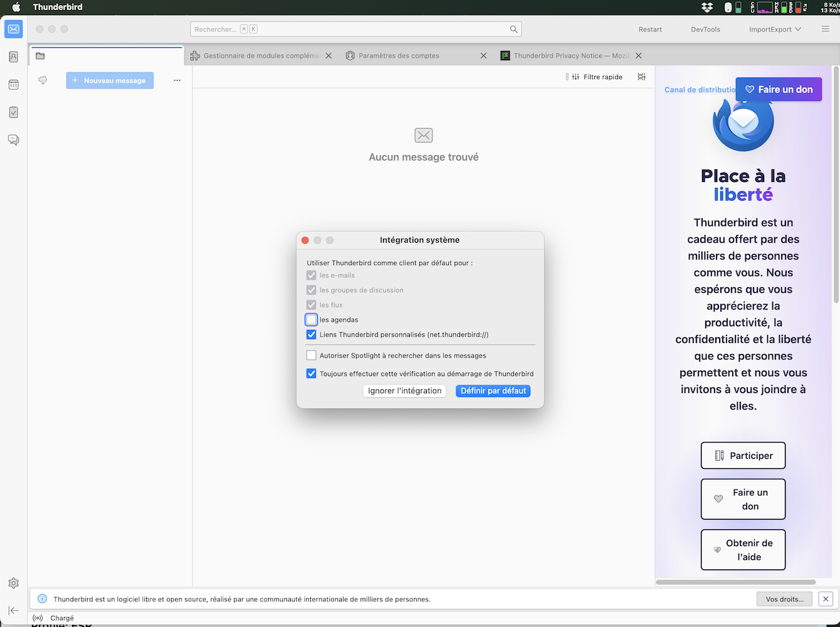Enable 'Autoriser Spotlight à rechercher' checkbox
The height and width of the screenshot is (627, 840).
click(x=312, y=356)
